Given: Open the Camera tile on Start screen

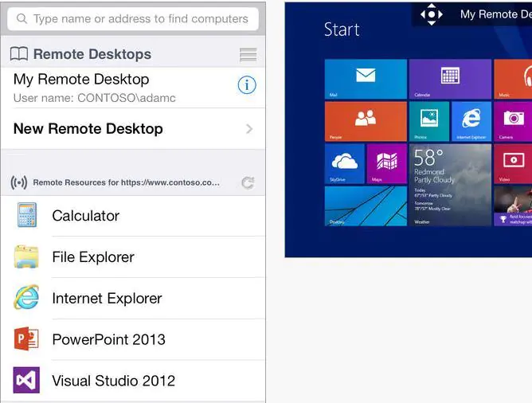Looking at the screenshot, I should coord(513,121).
